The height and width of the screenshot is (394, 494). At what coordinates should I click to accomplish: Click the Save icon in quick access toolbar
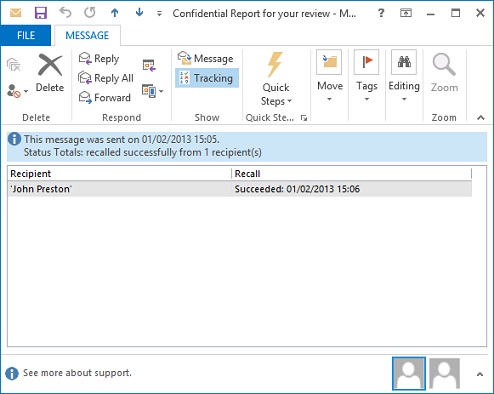tap(41, 13)
